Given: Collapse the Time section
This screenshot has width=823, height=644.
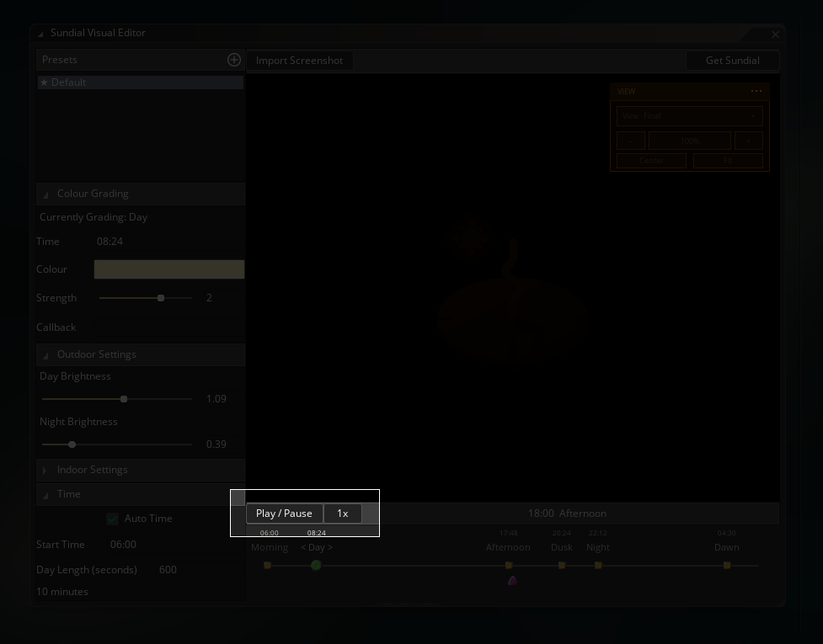Looking at the screenshot, I should pos(45,495).
